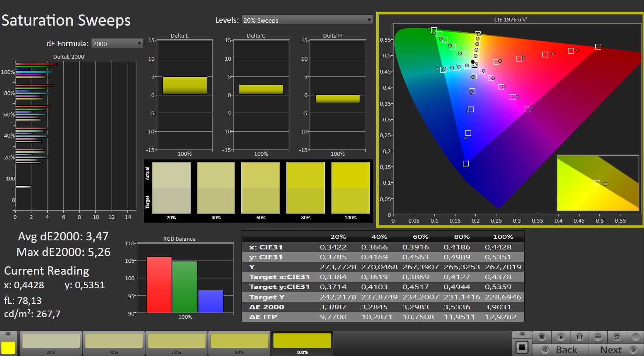Click the Target y:CIE31 row label
The width and height of the screenshot is (644, 356).
click(x=279, y=287)
